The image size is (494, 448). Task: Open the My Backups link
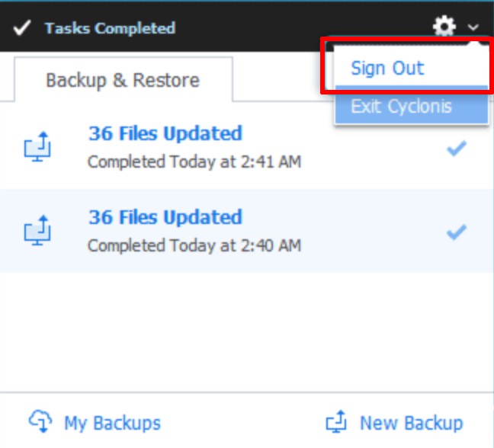point(112,423)
